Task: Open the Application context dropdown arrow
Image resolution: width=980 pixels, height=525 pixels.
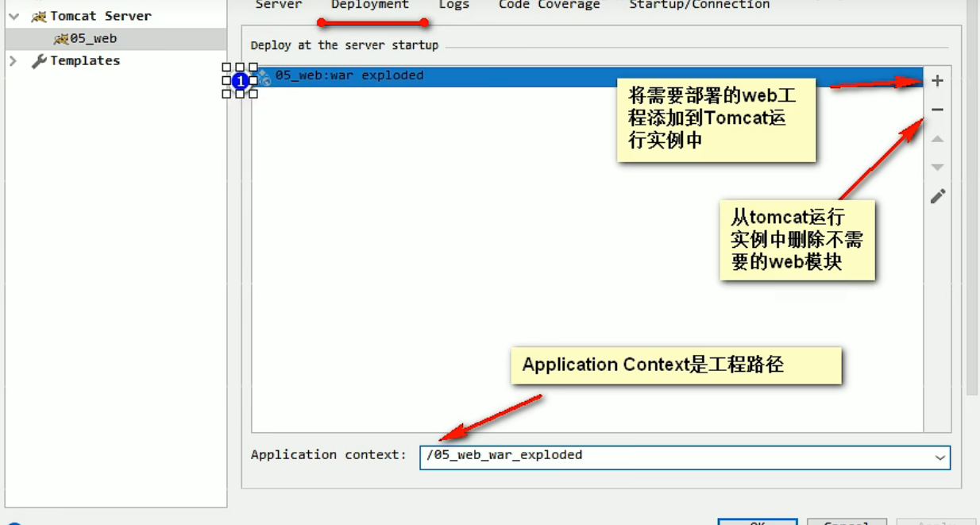Action: [x=939, y=457]
